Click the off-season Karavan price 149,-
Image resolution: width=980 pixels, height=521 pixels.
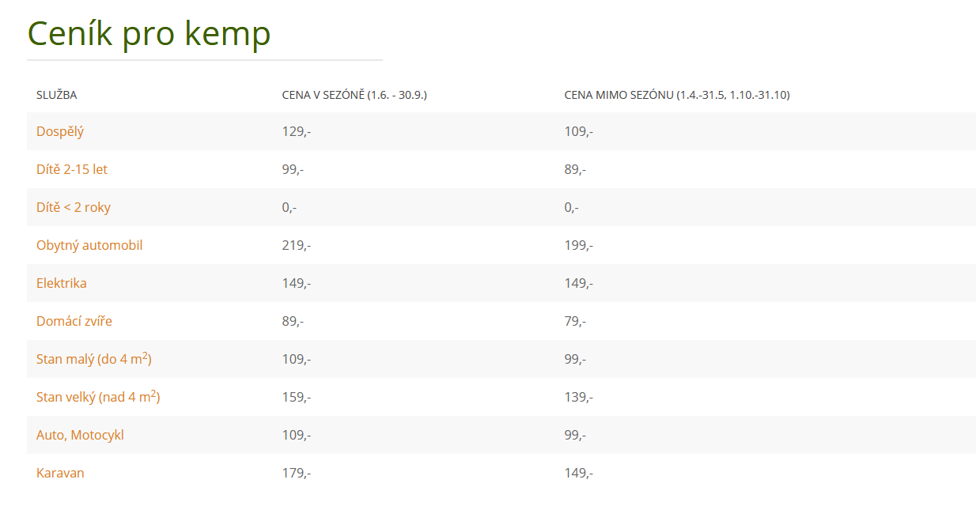[579, 473]
